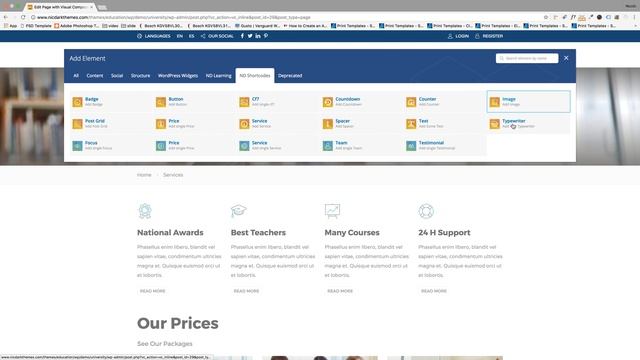The width and height of the screenshot is (640, 360).
Task: Bookmark this page with the star icon
Action: pos(546,17)
